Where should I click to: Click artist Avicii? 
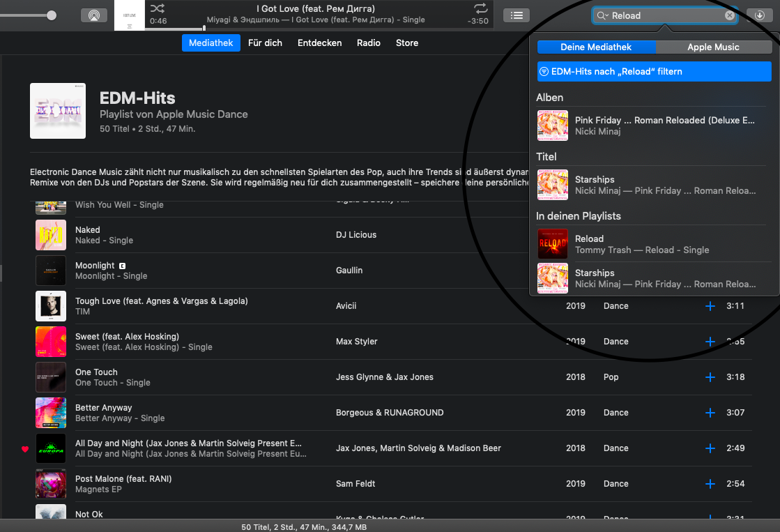coord(346,306)
